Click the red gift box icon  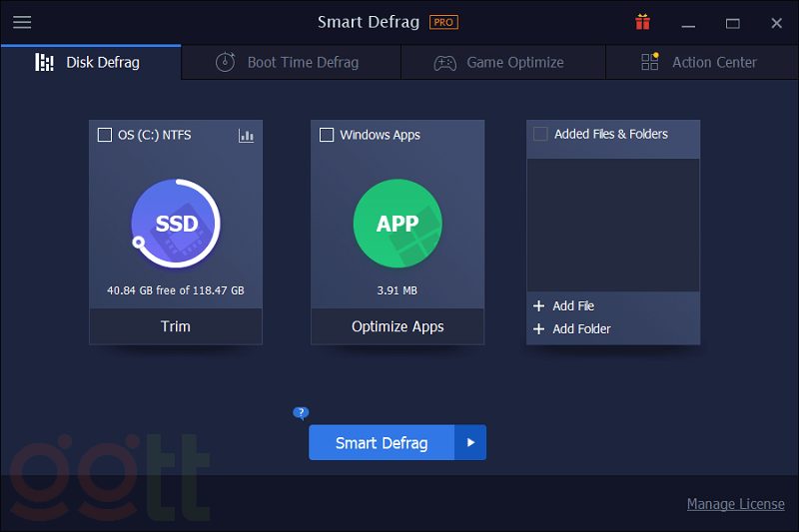click(x=642, y=22)
